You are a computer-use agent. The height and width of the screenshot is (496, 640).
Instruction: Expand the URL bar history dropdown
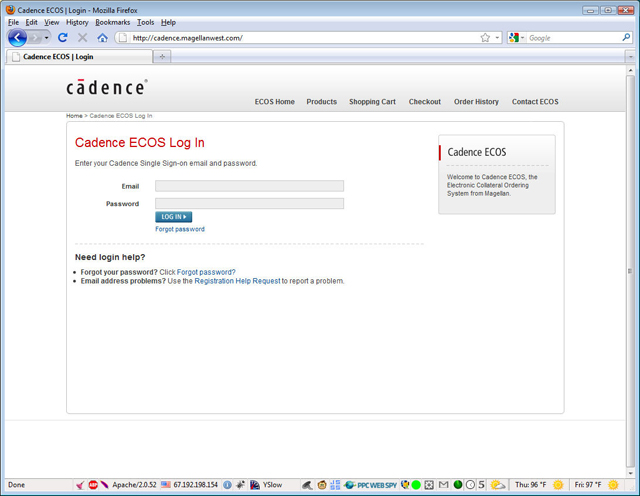(497, 38)
